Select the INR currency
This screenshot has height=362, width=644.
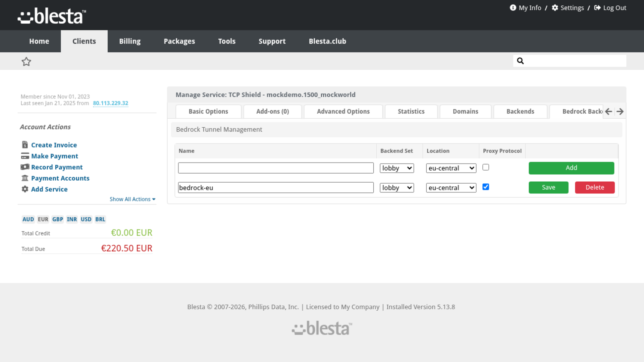[x=72, y=219]
